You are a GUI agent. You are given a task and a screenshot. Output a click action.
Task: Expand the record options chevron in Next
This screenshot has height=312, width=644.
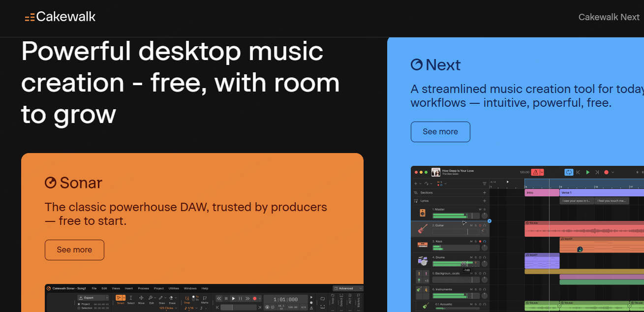(613, 172)
